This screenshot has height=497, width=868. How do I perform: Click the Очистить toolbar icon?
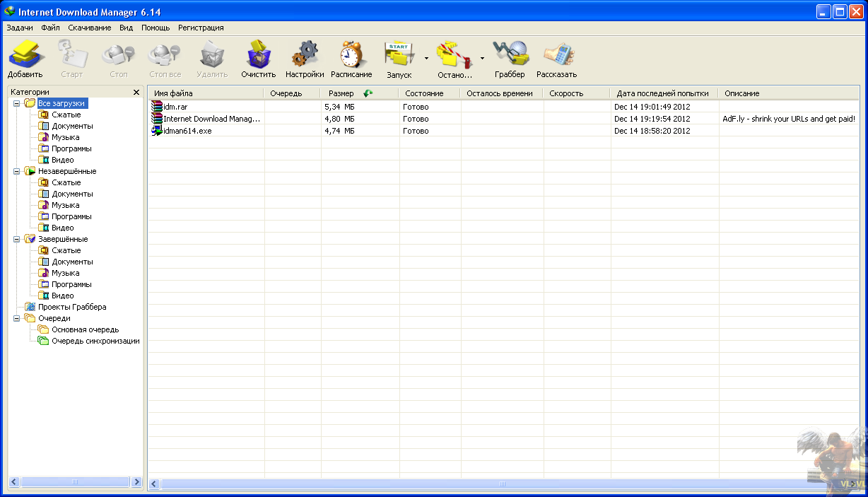[258, 55]
